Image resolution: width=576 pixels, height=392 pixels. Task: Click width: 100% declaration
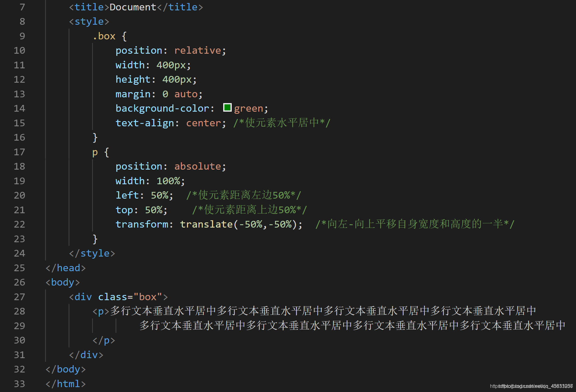pos(150,181)
